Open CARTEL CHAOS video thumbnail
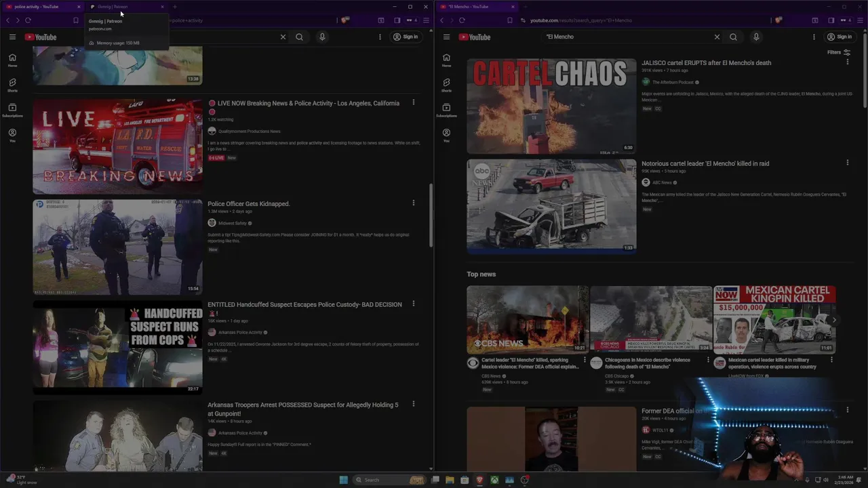Screen dimensions: 868x488 pyautogui.click(x=551, y=106)
